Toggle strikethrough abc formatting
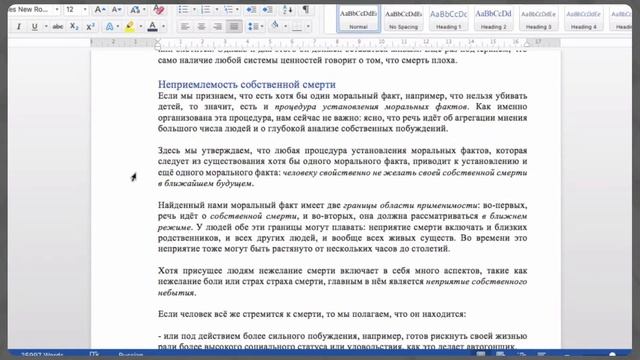Image resolution: width=640 pixels, height=360 pixels. tap(58, 27)
